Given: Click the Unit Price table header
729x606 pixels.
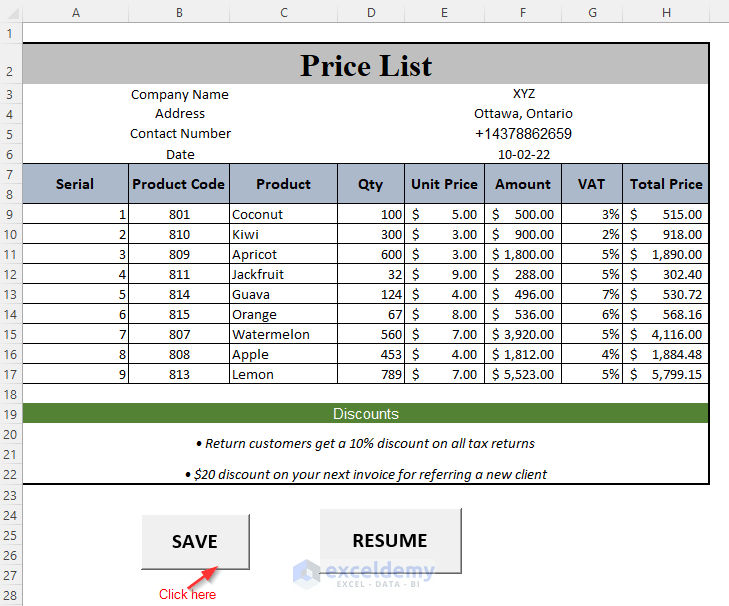Looking at the screenshot, I should 444,184.
